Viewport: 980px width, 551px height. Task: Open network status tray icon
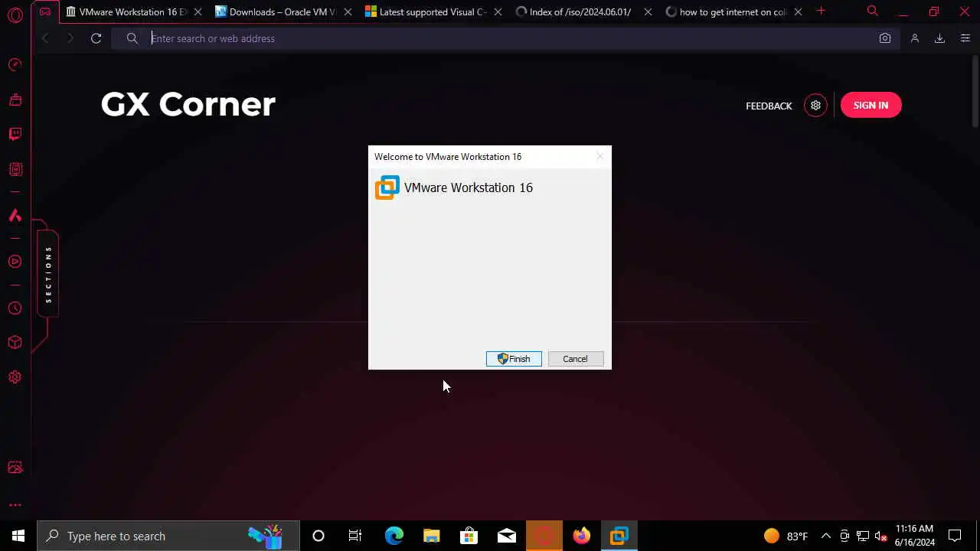[863, 536]
